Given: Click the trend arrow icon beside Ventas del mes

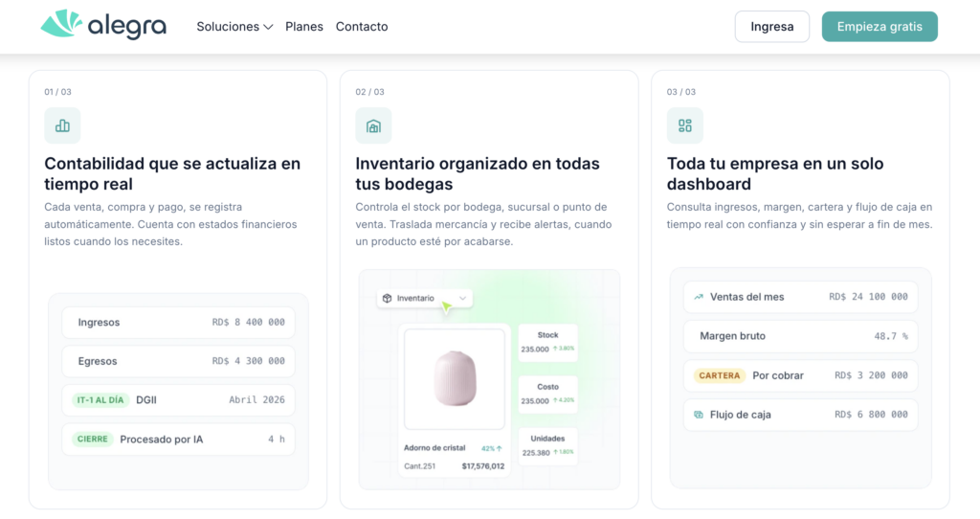Looking at the screenshot, I should [x=699, y=297].
